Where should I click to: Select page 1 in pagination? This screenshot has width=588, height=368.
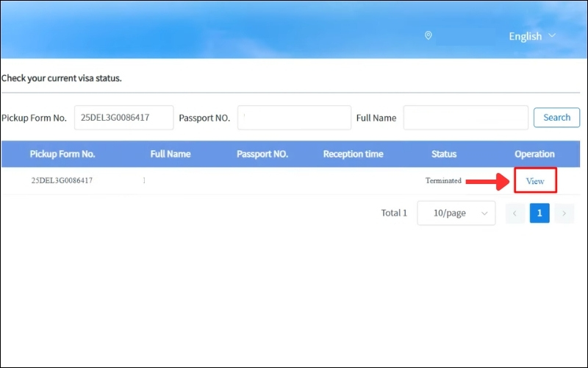pyautogui.click(x=539, y=213)
